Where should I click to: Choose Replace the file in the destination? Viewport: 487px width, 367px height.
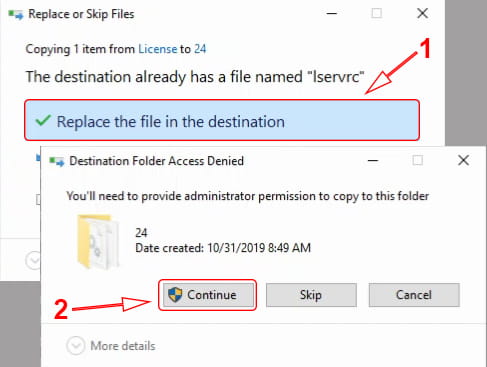(x=222, y=120)
